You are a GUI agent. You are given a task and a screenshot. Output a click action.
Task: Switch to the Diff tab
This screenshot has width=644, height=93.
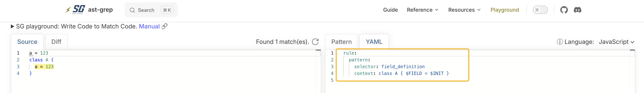56,42
